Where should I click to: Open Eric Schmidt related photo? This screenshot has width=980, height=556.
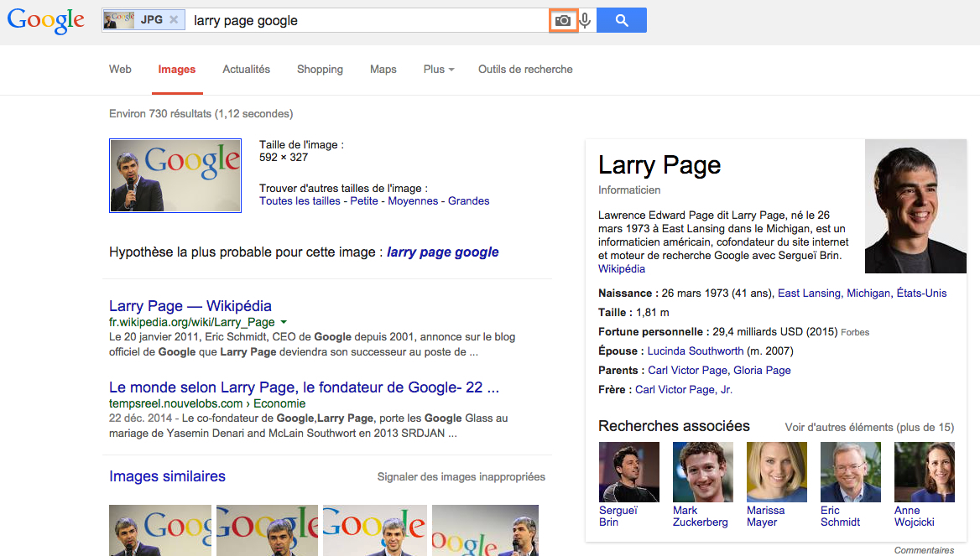[851, 472]
